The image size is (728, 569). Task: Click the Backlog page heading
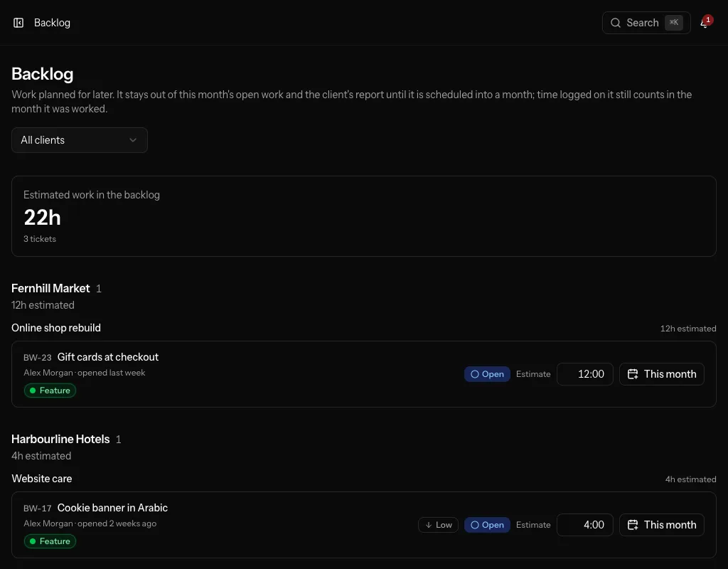[42, 74]
